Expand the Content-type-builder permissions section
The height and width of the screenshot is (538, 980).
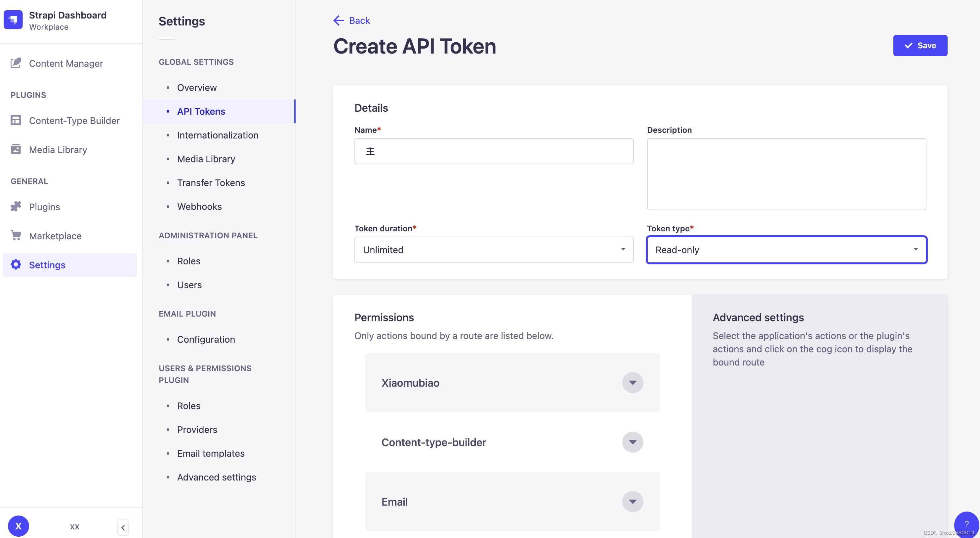click(x=633, y=442)
